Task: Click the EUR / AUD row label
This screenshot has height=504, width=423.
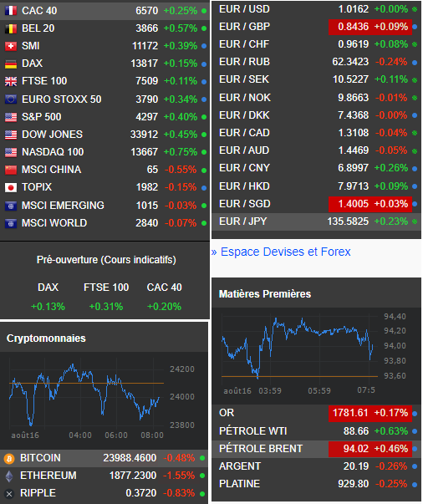Action: [244, 150]
